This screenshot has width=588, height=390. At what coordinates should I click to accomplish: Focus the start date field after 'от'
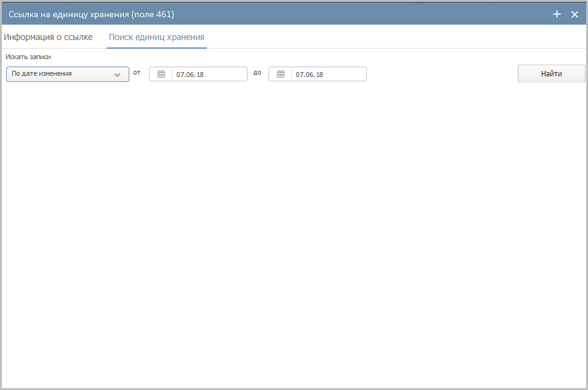(209, 74)
